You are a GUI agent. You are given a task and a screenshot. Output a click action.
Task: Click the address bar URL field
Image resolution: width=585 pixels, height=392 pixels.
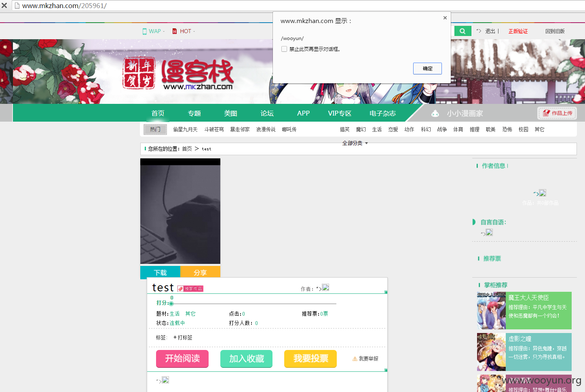pos(299,6)
